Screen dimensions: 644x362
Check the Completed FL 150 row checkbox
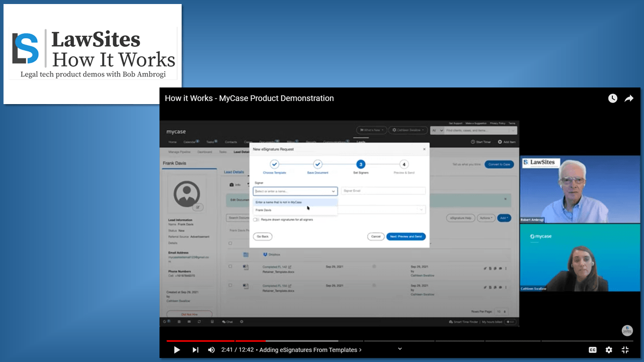pyautogui.click(x=230, y=285)
